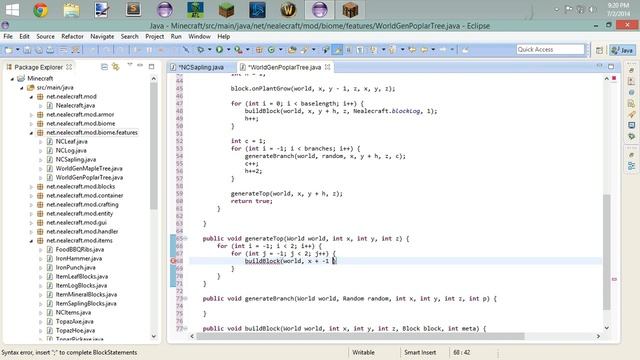Click the Run External Tools icon
Image resolution: width=640 pixels, height=360 pixels.
[238, 50]
